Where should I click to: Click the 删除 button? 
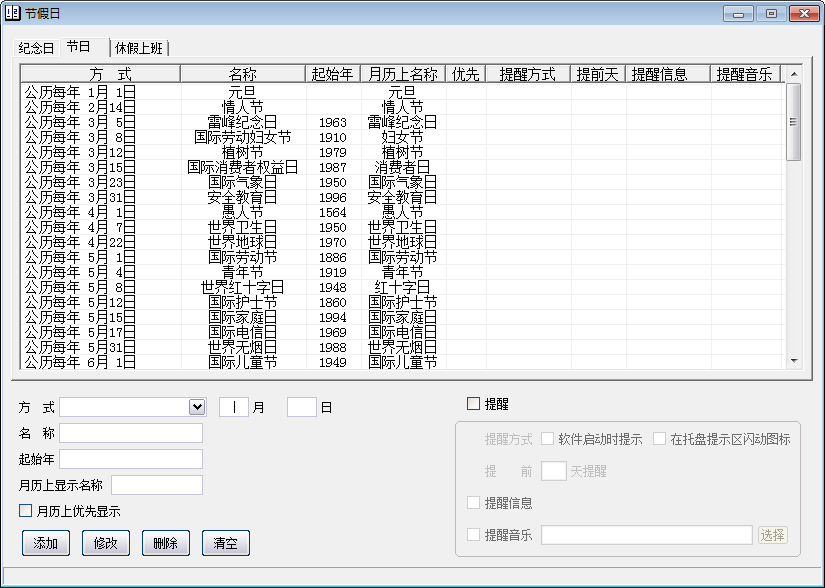[x=165, y=543]
